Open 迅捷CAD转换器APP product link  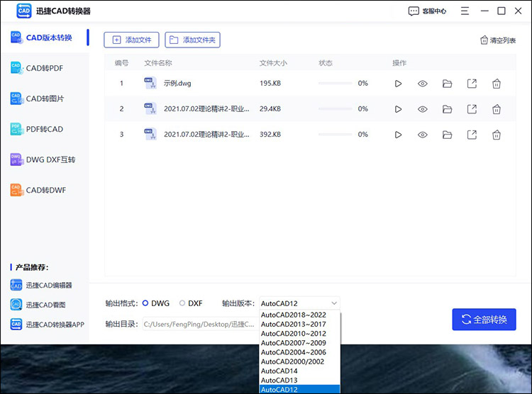coord(47,325)
